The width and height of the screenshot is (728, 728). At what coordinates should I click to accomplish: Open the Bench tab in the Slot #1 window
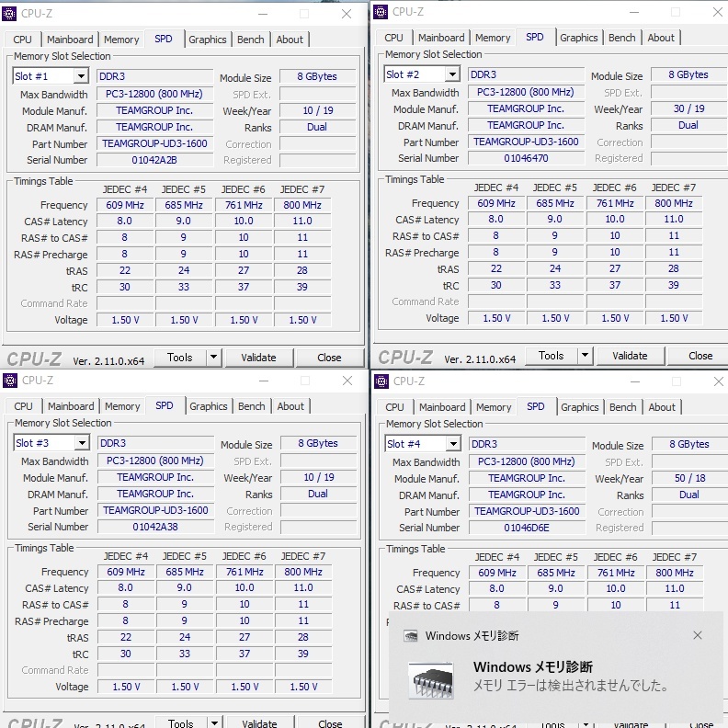(x=251, y=40)
